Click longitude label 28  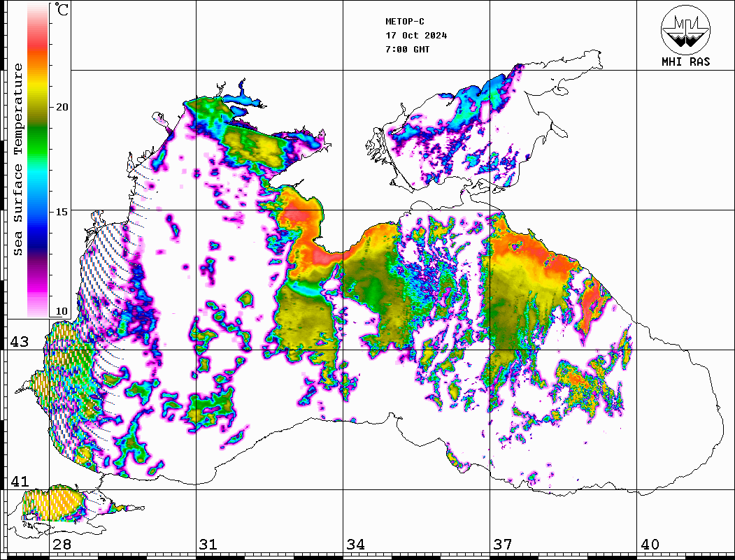[x=62, y=545]
